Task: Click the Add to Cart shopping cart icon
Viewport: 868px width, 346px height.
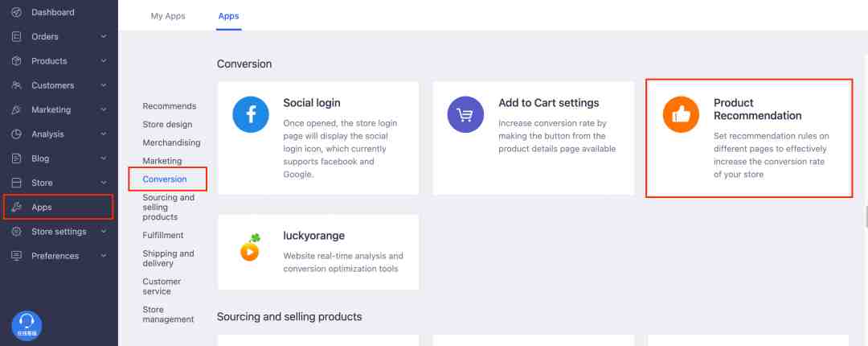Action: (x=465, y=114)
